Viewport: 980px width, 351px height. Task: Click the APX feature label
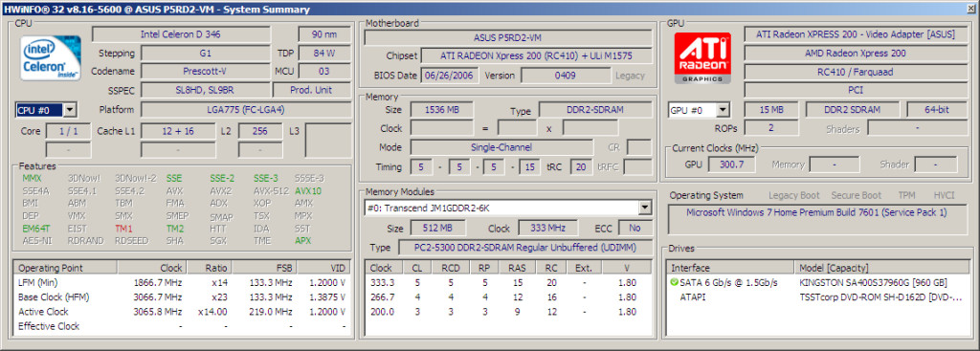(x=302, y=241)
